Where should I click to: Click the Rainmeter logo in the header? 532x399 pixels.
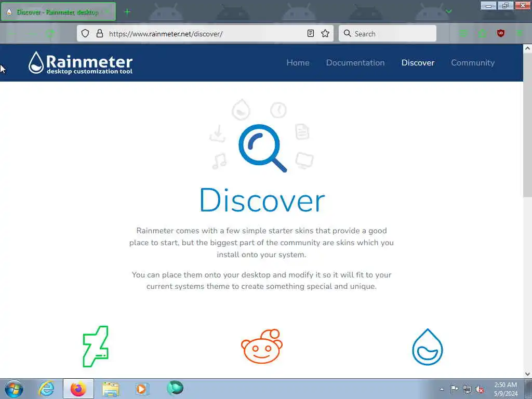[x=81, y=63]
